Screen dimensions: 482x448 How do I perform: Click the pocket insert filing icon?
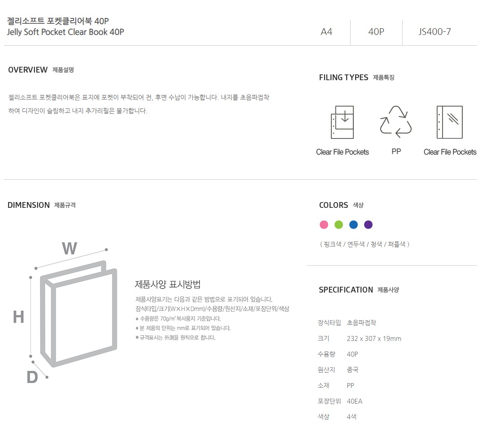click(x=342, y=122)
